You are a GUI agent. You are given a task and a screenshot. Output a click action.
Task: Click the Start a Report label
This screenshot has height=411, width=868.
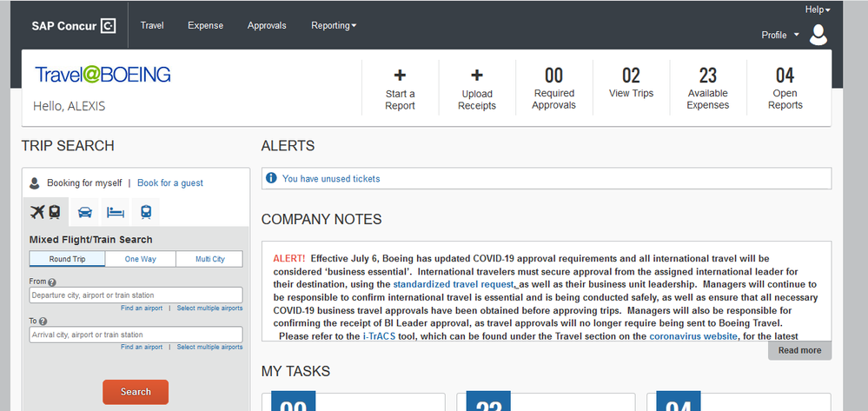click(400, 100)
